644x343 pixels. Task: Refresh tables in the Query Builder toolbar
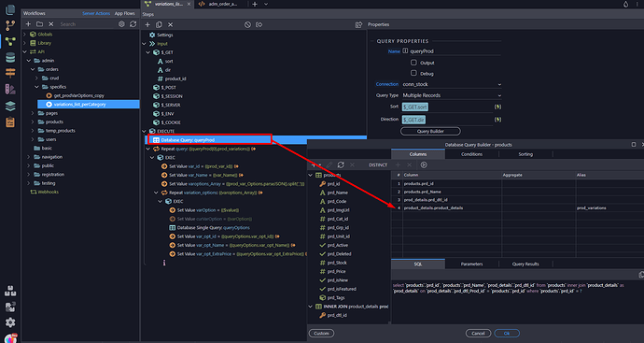[x=341, y=164]
